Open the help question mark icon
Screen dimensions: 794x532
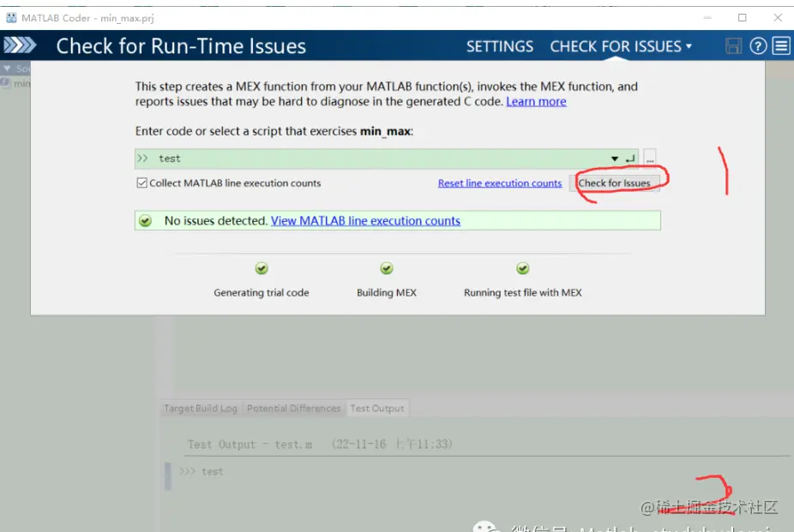tap(758, 46)
